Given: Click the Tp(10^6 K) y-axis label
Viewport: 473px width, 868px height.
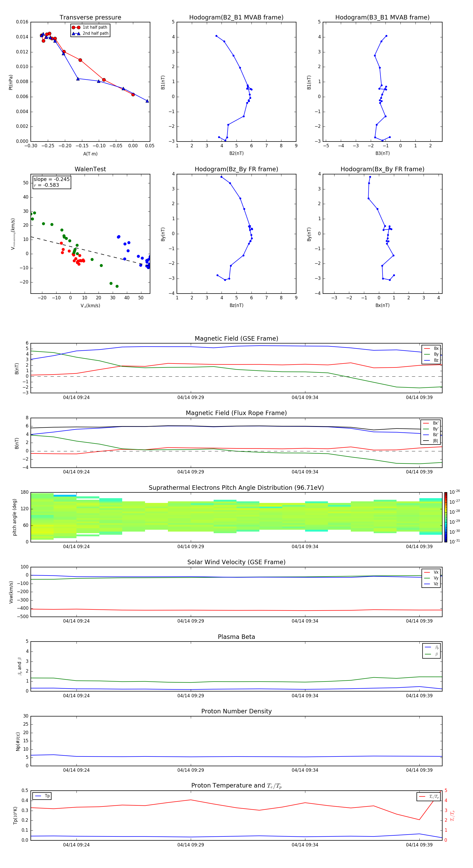Looking at the screenshot, I should coord(15,815).
